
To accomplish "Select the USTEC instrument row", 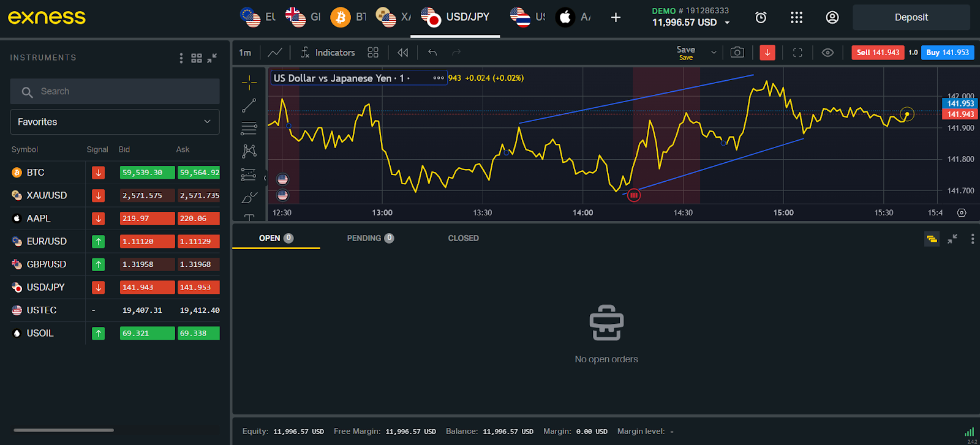I will coord(115,310).
